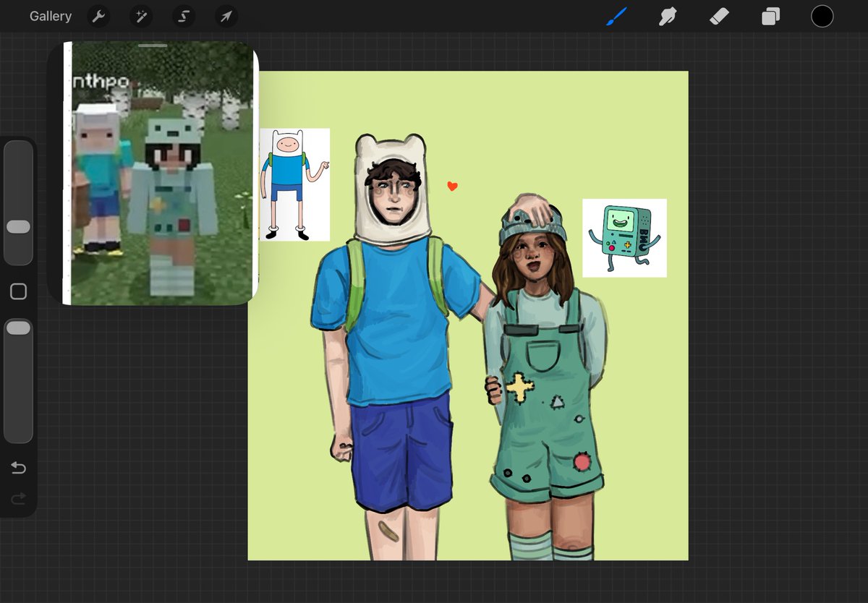The image size is (868, 603).
Task: Open the Layers panel
Action: point(771,16)
